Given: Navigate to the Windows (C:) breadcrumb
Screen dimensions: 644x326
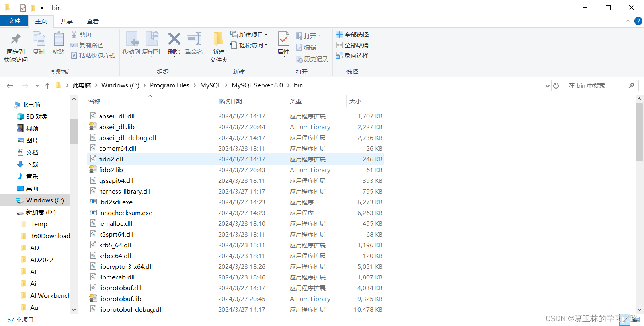Looking at the screenshot, I should (x=120, y=85).
